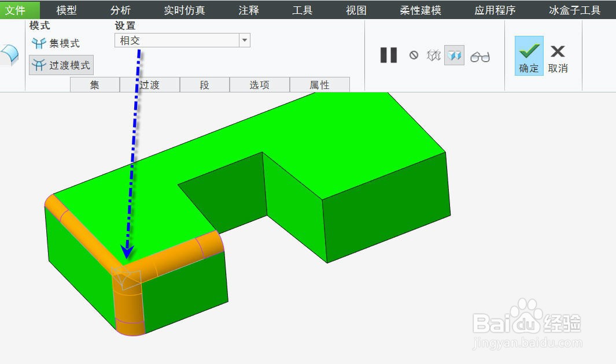This screenshot has height=364, width=616.
Task: Switch to the 分析 ribbon tab
Action: point(120,10)
